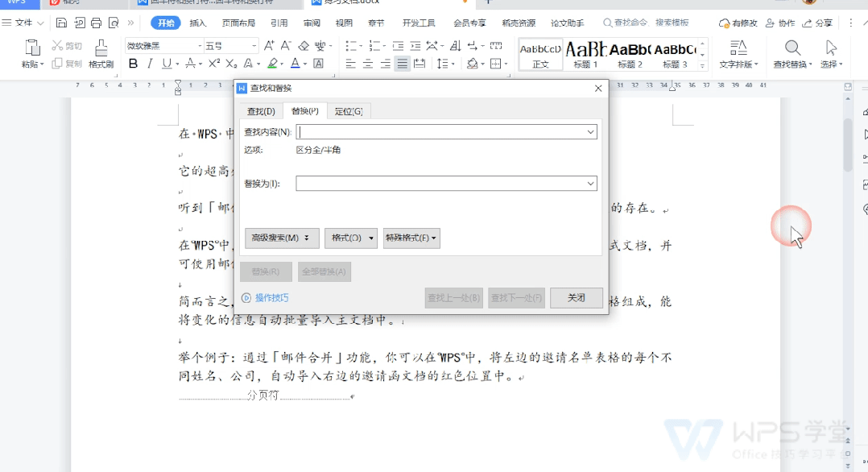The width and height of the screenshot is (868, 472).
Task: Click the Bulleted List icon
Action: (x=351, y=45)
